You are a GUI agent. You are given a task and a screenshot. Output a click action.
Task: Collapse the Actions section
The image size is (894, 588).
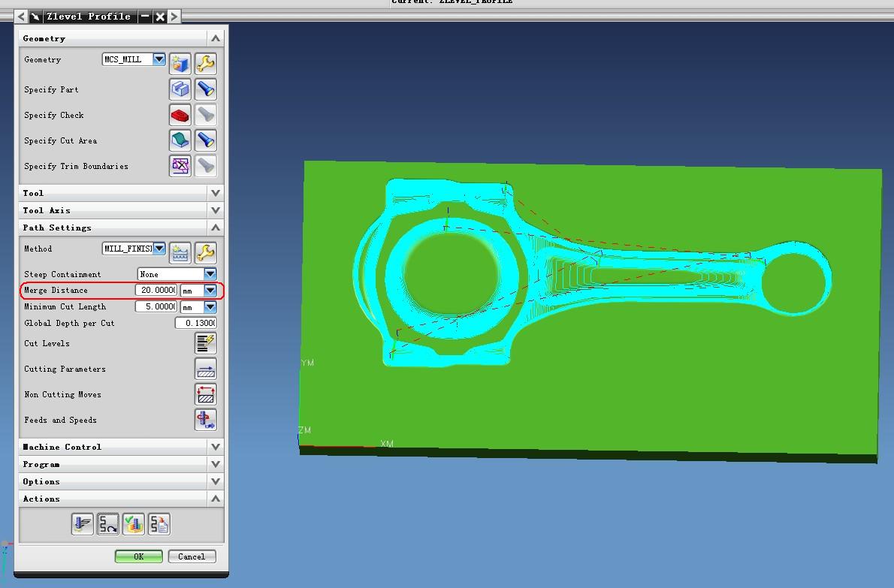[216, 498]
